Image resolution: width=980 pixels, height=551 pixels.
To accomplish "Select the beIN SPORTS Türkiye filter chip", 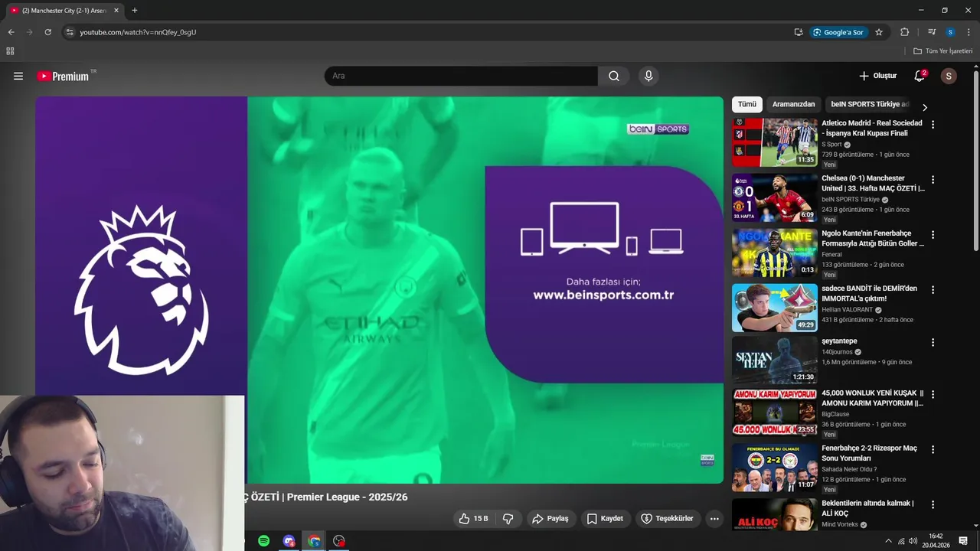I will point(870,104).
